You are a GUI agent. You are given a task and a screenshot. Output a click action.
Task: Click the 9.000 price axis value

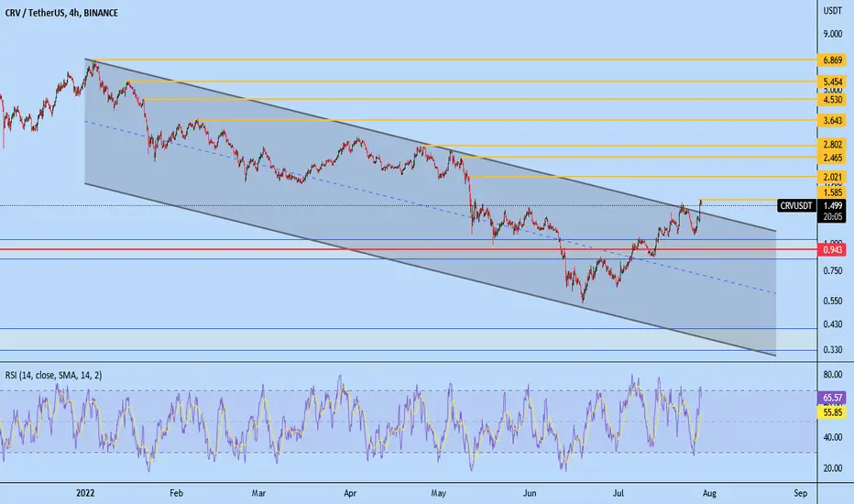(833, 34)
